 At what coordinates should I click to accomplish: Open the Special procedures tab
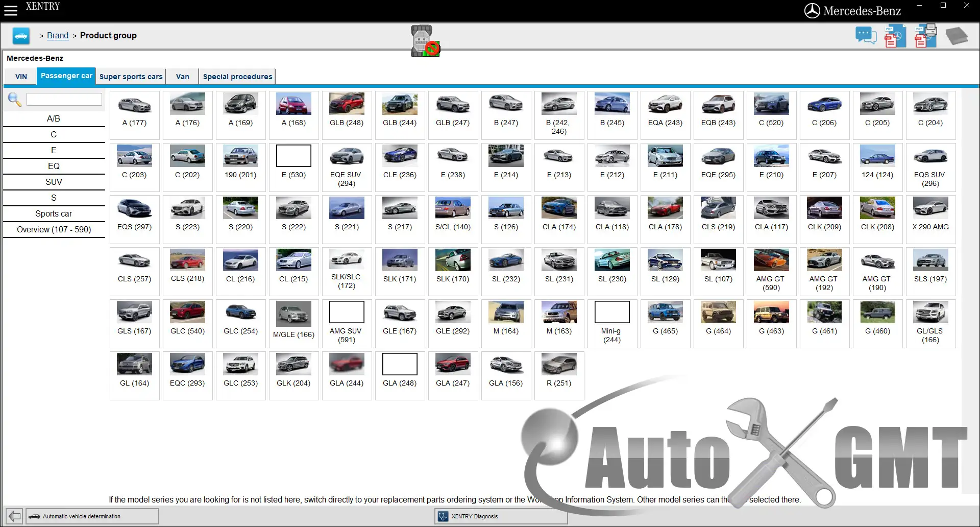coord(237,77)
